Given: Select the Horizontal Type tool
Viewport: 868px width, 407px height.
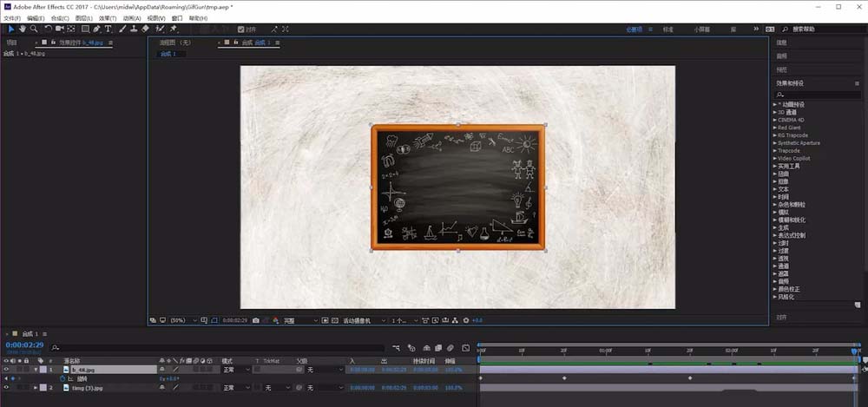Looking at the screenshot, I should [108, 29].
